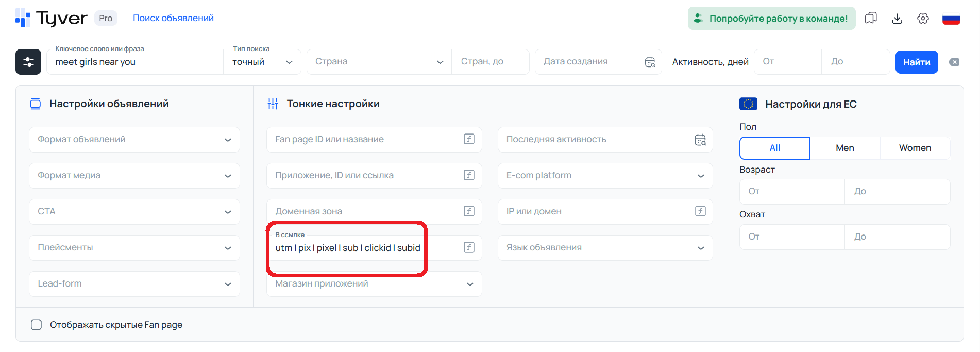The image size is (980, 352).
Task: Select Women gender option
Action: coord(915,148)
